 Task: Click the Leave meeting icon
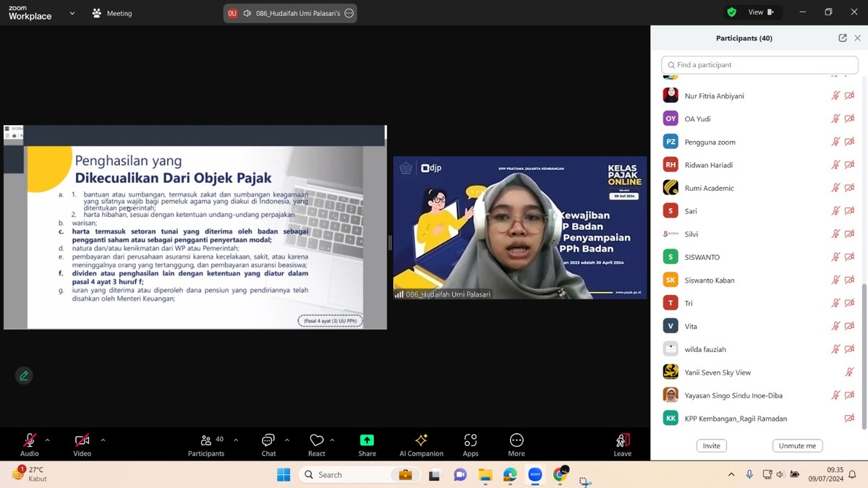pos(622,440)
